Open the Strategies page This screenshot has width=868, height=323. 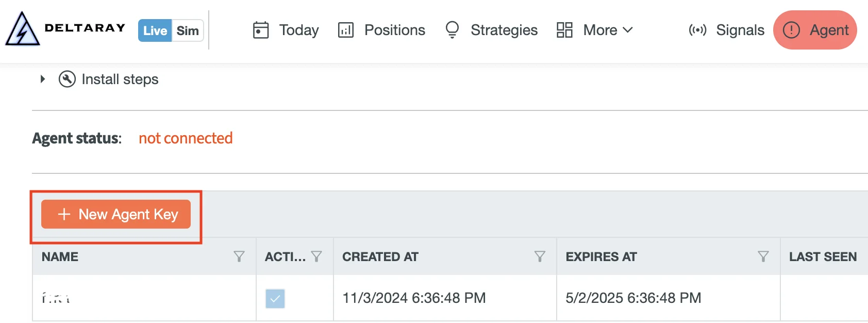click(x=504, y=30)
